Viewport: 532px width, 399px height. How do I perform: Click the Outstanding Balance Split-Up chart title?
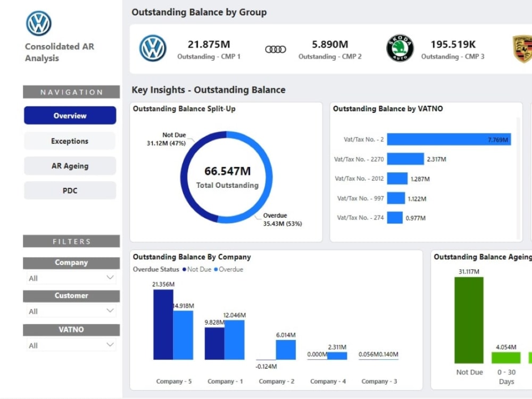click(184, 109)
